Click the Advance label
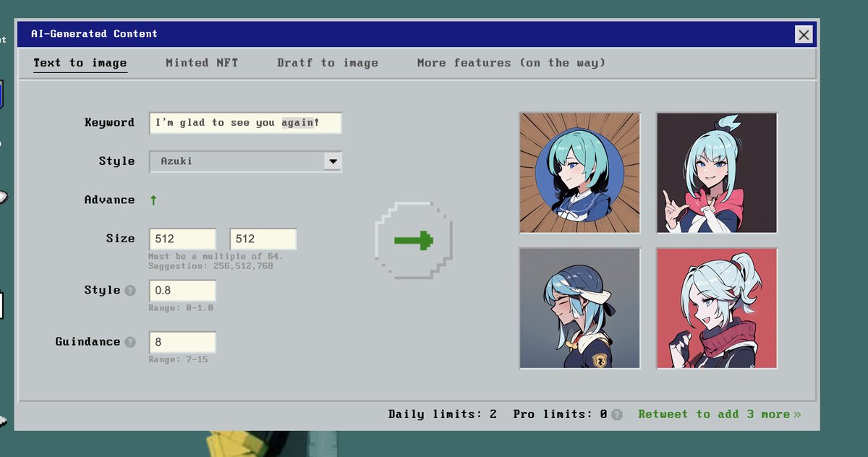The image size is (868, 457). [109, 200]
